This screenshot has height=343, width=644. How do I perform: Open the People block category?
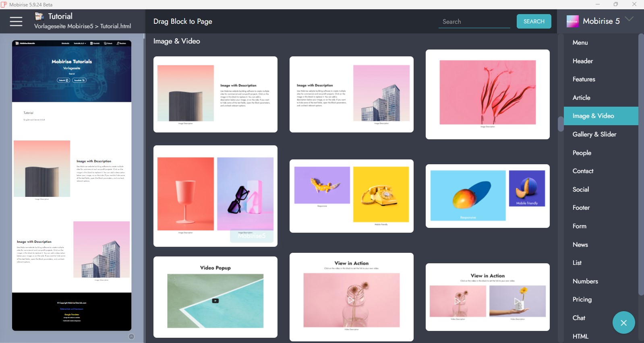click(x=582, y=153)
